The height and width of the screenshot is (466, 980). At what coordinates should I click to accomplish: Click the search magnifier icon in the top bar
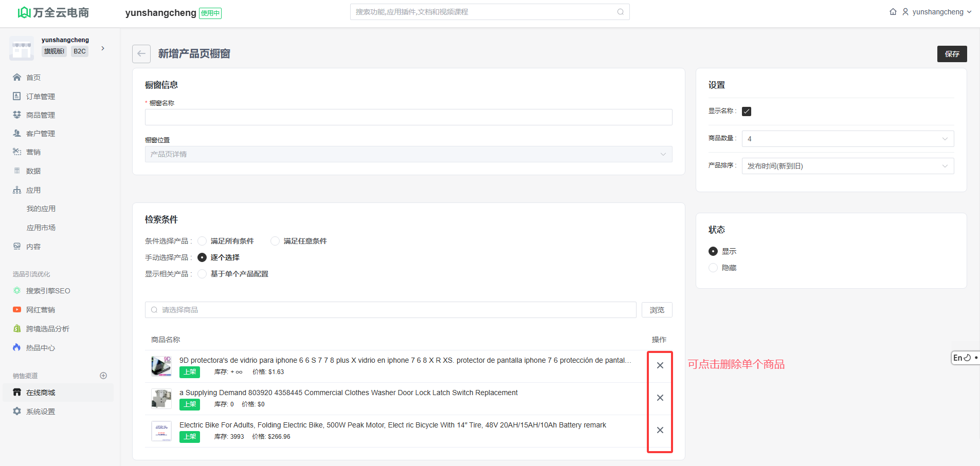pos(621,12)
